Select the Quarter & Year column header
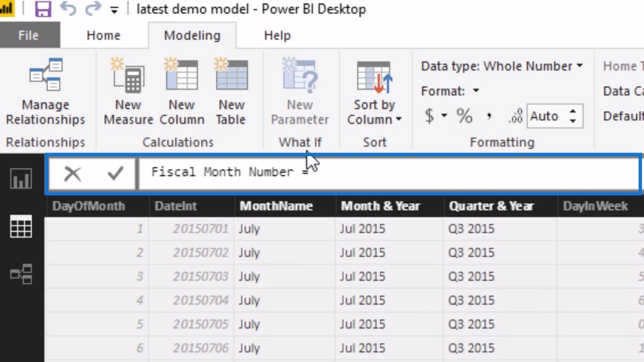The width and height of the screenshot is (644, 362). pyautogui.click(x=500, y=206)
